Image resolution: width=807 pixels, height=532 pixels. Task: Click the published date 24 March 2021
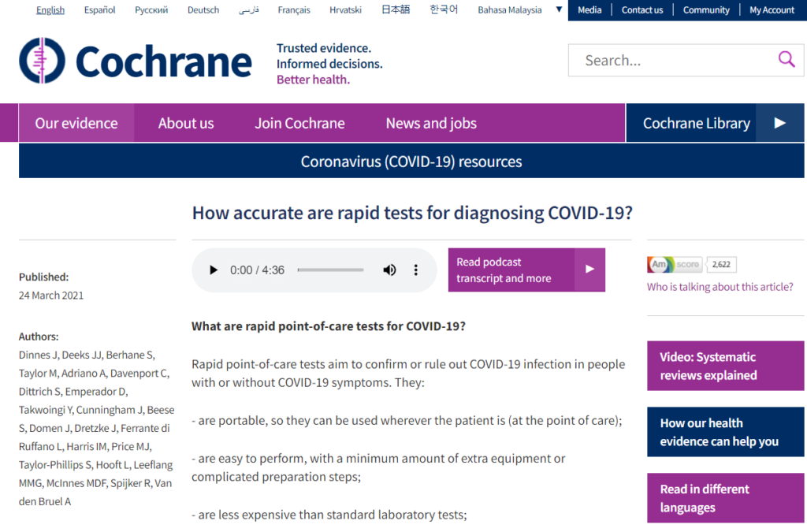51,296
